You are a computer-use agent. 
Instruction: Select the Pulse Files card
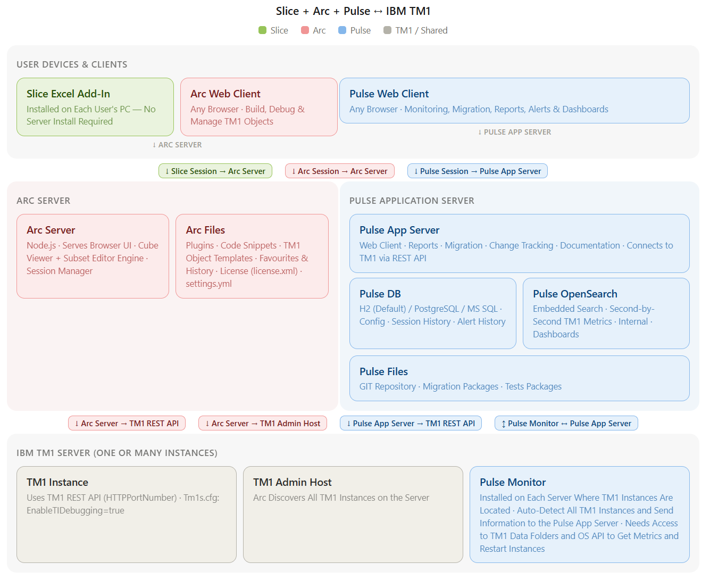pyautogui.click(x=520, y=378)
